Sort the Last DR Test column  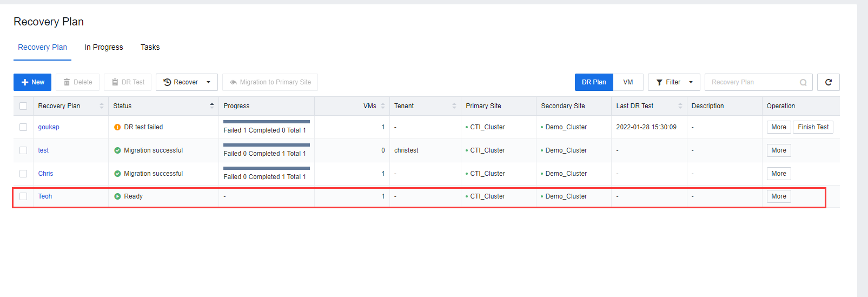pyautogui.click(x=680, y=106)
